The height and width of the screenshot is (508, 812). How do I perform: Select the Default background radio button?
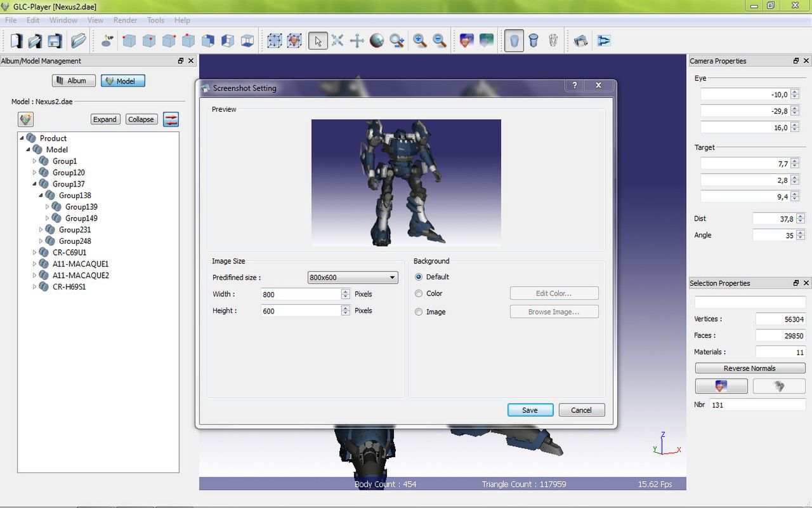pyautogui.click(x=419, y=277)
